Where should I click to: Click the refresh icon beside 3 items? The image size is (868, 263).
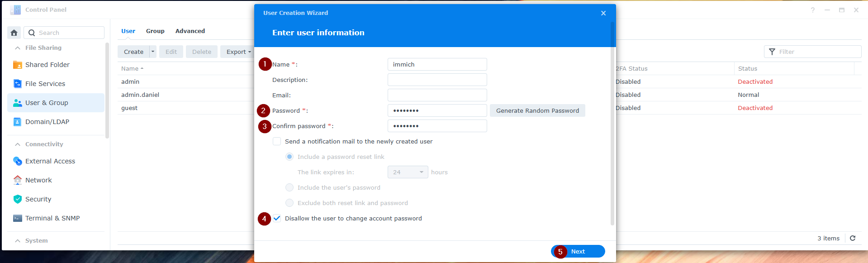pos(853,238)
